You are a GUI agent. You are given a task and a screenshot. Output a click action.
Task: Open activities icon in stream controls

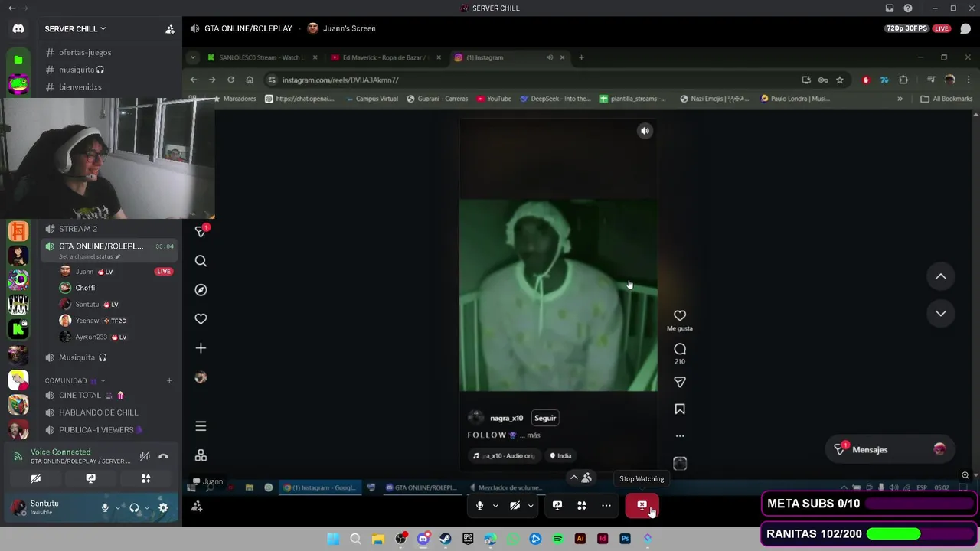582,505
